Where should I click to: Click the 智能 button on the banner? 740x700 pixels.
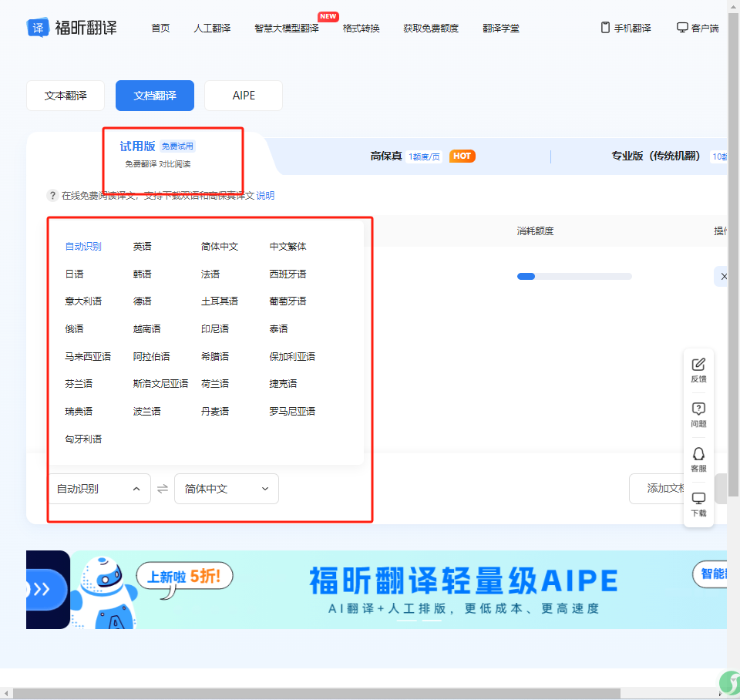pyautogui.click(x=710, y=574)
